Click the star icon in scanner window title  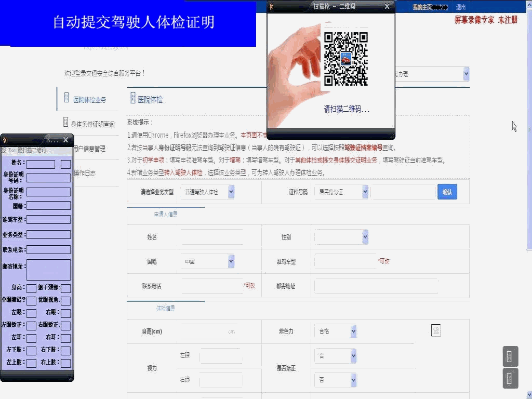click(x=271, y=6)
